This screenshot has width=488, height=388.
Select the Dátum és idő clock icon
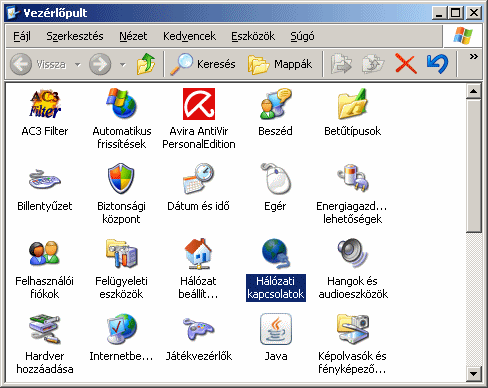tap(199, 179)
